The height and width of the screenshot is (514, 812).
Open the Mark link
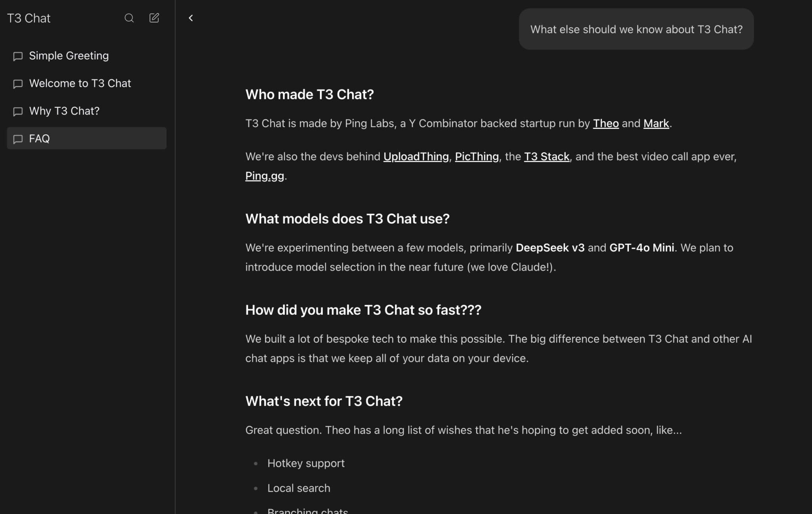(656, 123)
